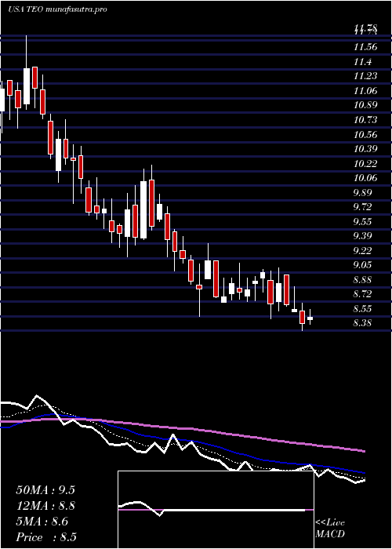This screenshot has height=549, width=392.
Task: Click the 10.22 price axis label
Action: [x=365, y=163]
